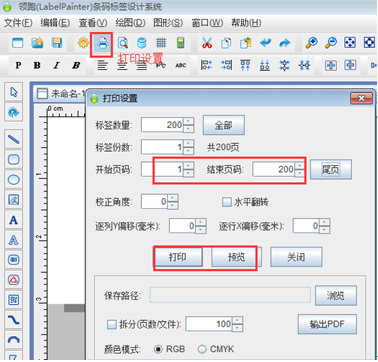Viewport: 378px width, 362px height.
Task: Zoom out magnifier minus icon
Action: [331, 43]
